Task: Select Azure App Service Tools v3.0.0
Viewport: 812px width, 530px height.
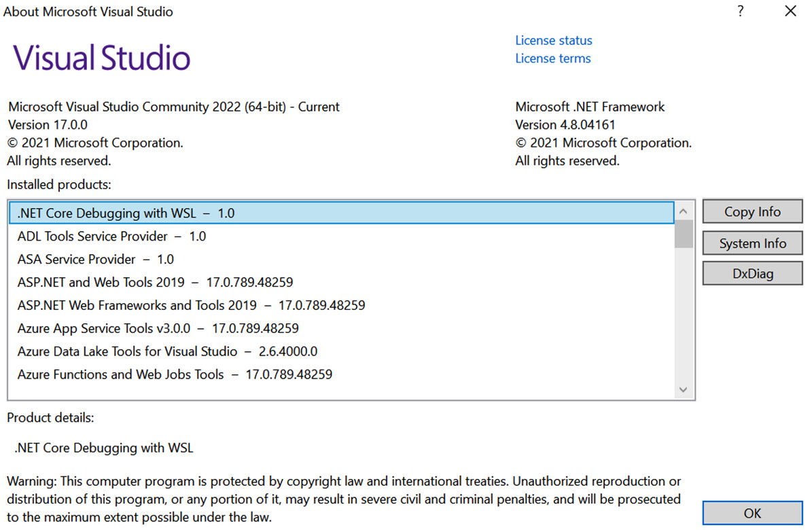Action: point(341,328)
